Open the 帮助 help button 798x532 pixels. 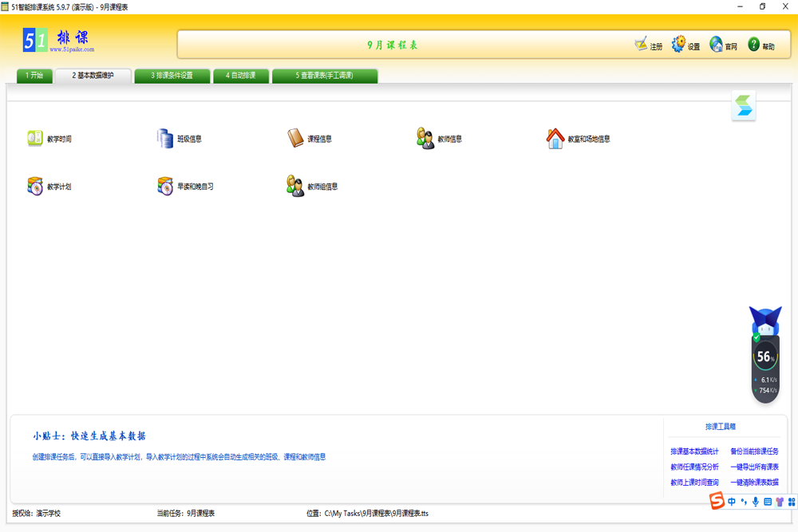point(754,45)
